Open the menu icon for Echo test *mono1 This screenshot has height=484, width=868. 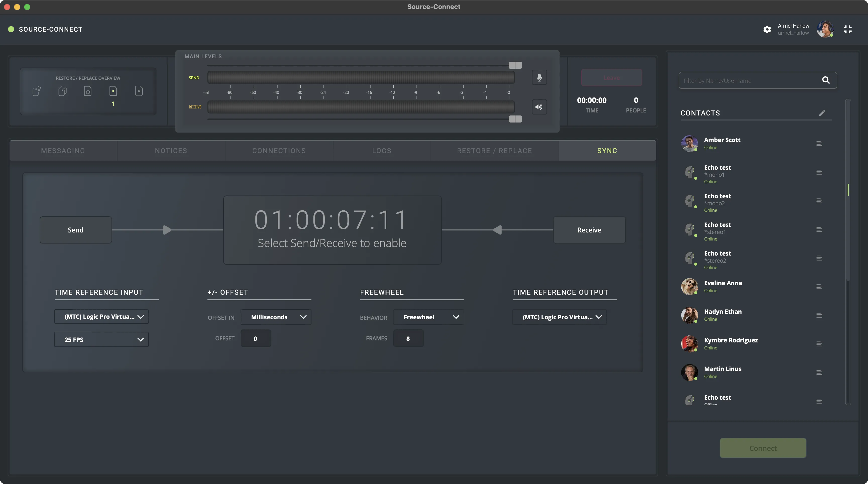(819, 172)
